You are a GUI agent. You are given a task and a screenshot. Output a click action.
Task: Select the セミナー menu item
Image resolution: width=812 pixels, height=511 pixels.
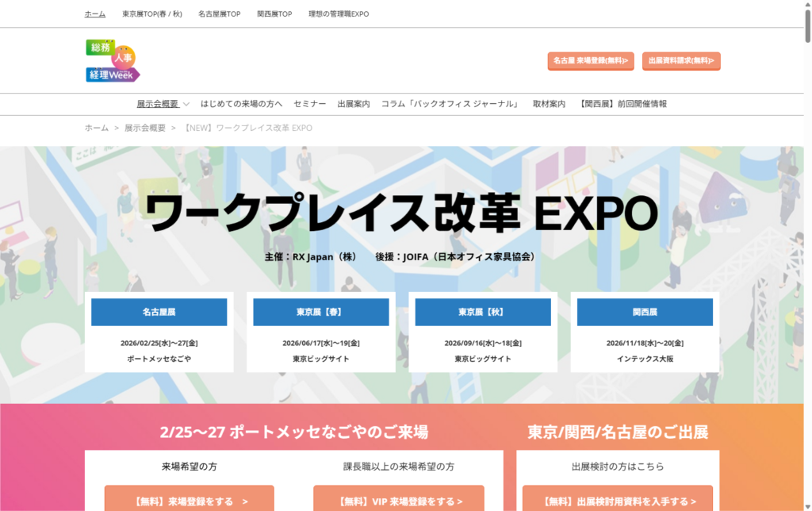pyautogui.click(x=309, y=104)
